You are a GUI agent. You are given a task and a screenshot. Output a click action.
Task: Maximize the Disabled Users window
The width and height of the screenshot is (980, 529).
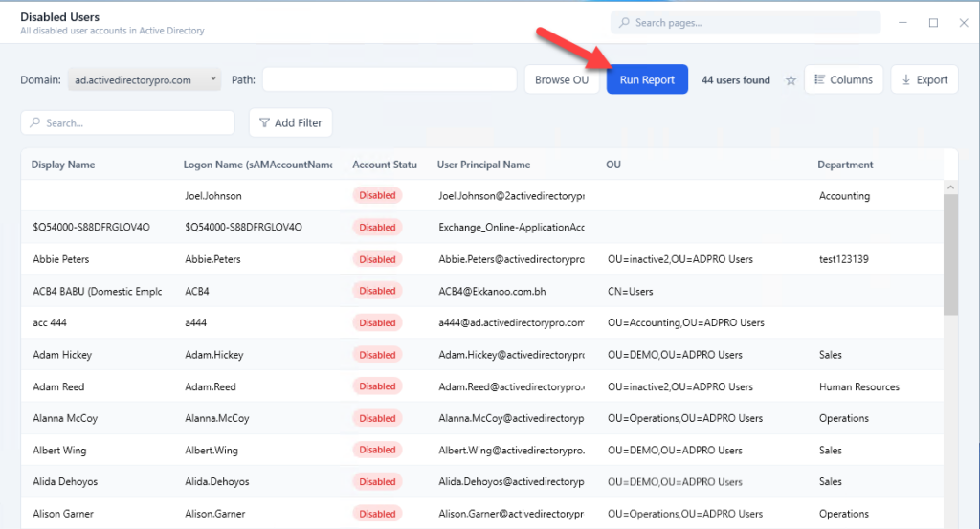[x=933, y=23]
